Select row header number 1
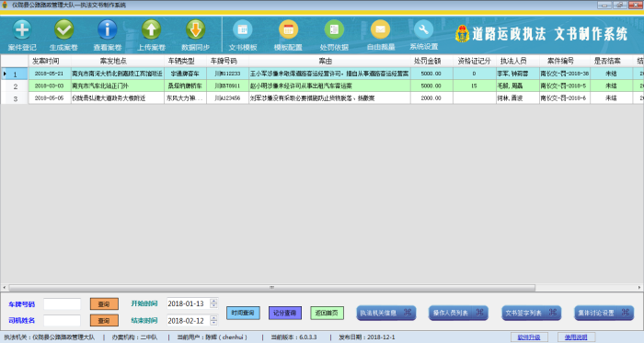Image resolution: width=644 pixels, height=343 pixels. click(15, 74)
